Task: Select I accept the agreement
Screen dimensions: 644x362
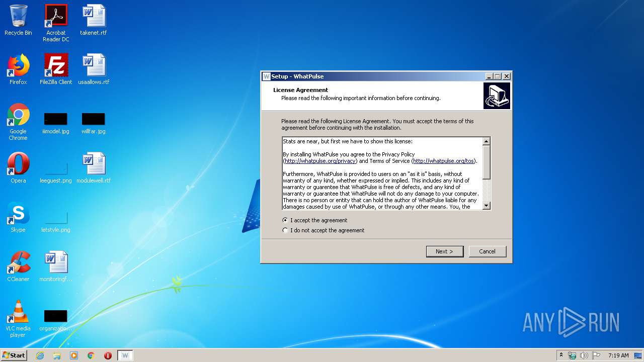Action: (x=315, y=220)
